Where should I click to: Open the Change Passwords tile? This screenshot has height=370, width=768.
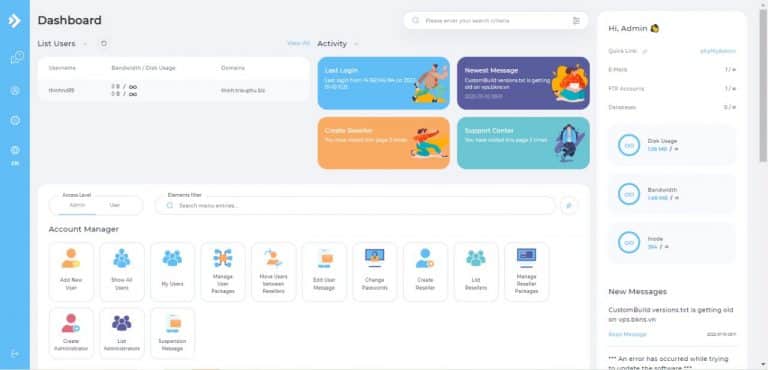coord(375,271)
